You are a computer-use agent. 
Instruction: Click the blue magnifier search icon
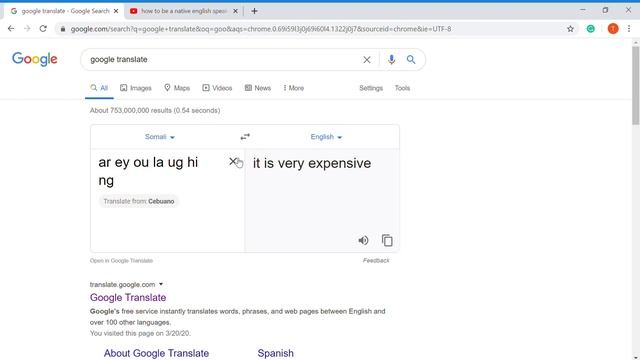(411, 60)
